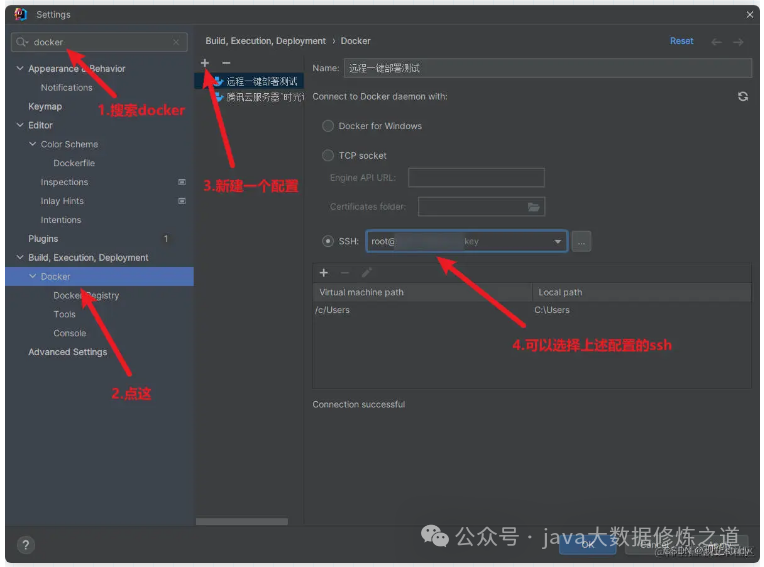Select the Docker for Windows option

tap(328, 126)
